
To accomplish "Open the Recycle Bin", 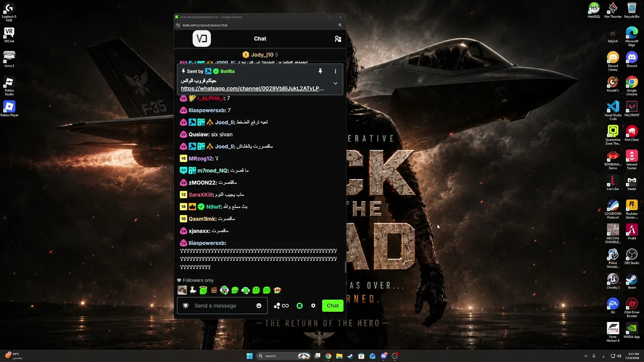I will (x=632, y=11).
